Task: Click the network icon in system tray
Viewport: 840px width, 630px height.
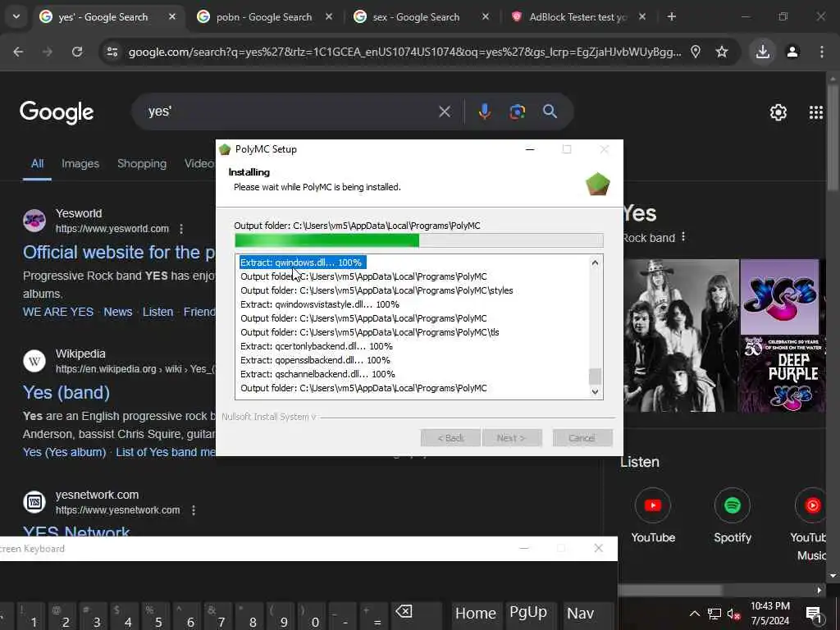Action: tap(714, 614)
